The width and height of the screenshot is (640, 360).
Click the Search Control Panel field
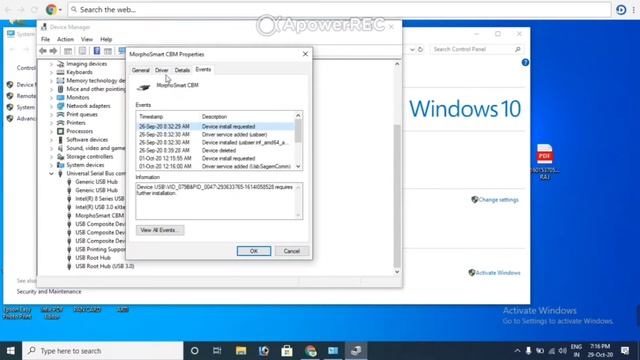(x=476, y=49)
